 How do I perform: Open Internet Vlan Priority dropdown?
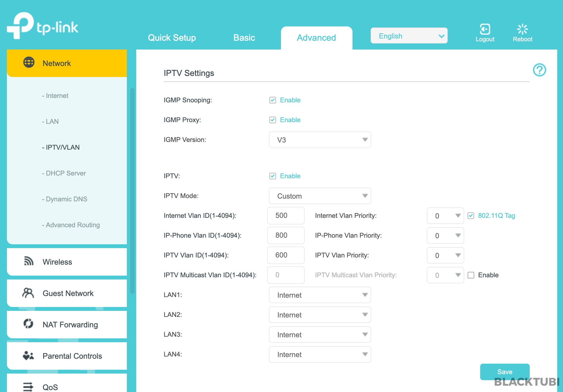(445, 216)
